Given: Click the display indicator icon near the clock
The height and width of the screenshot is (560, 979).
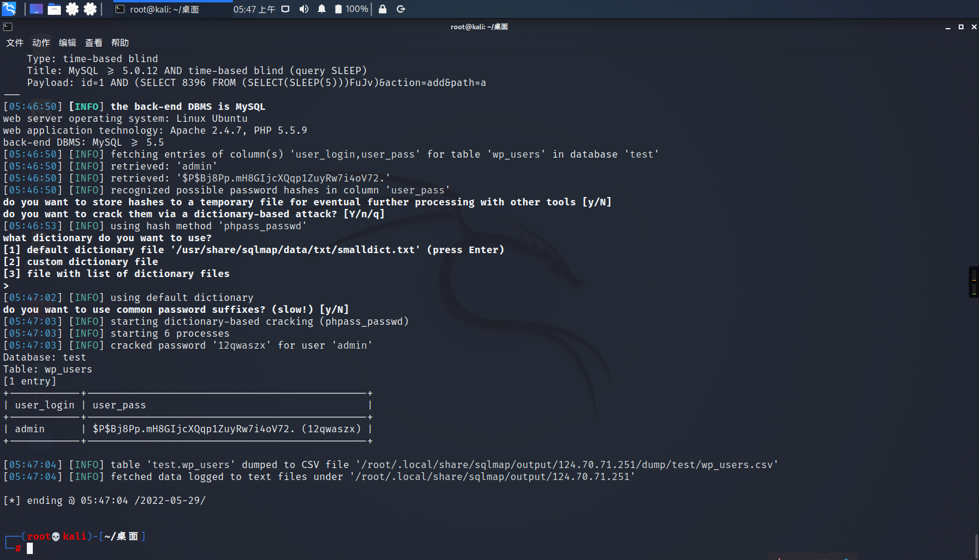Looking at the screenshot, I should pyautogui.click(x=285, y=9).
